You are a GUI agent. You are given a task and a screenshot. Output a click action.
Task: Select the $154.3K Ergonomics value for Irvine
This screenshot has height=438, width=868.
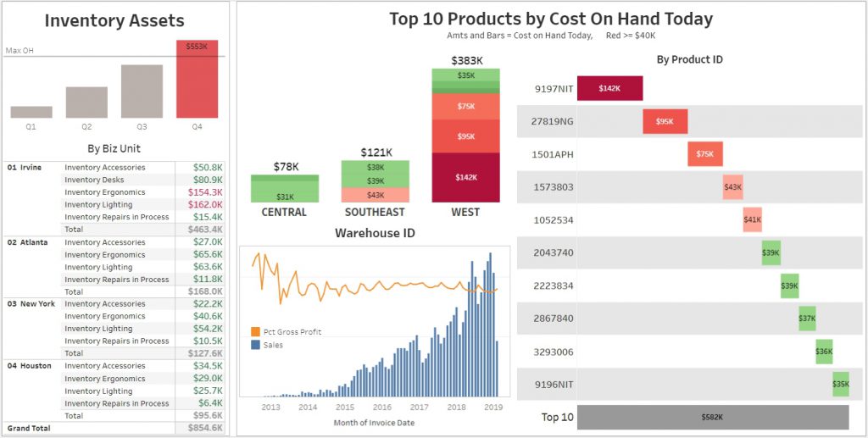(205, 192)
